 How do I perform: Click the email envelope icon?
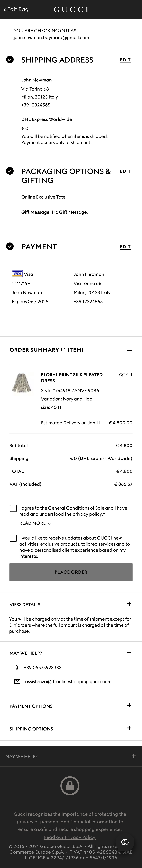(x=17, y=681)
